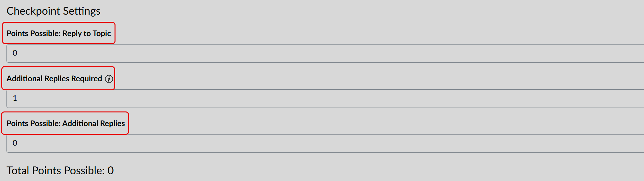Click Additional Replies words in the third label
This screenshot has width=644, height=181.
(x=94, y=123)
